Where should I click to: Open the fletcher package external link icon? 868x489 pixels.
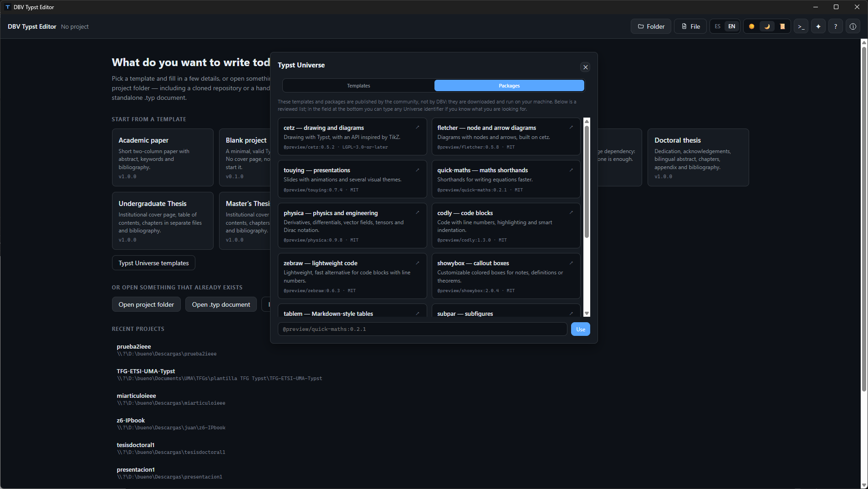[x=571, y=128]
